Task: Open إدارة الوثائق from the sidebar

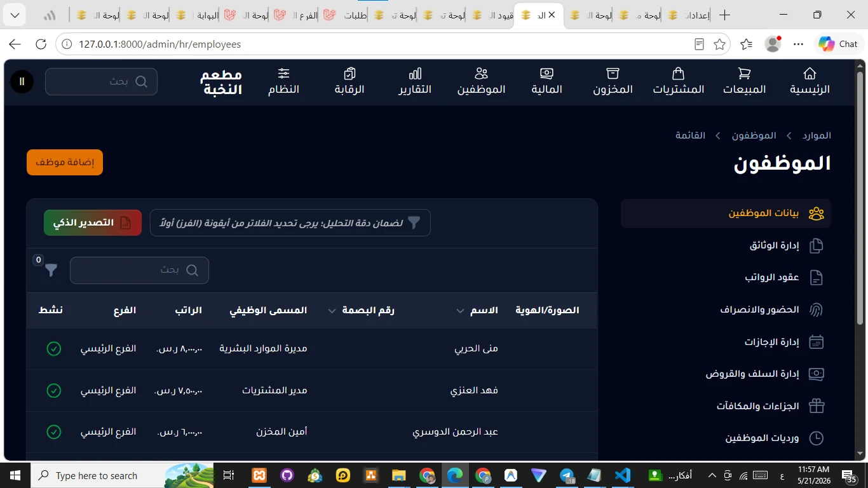Action: point(726,245)
